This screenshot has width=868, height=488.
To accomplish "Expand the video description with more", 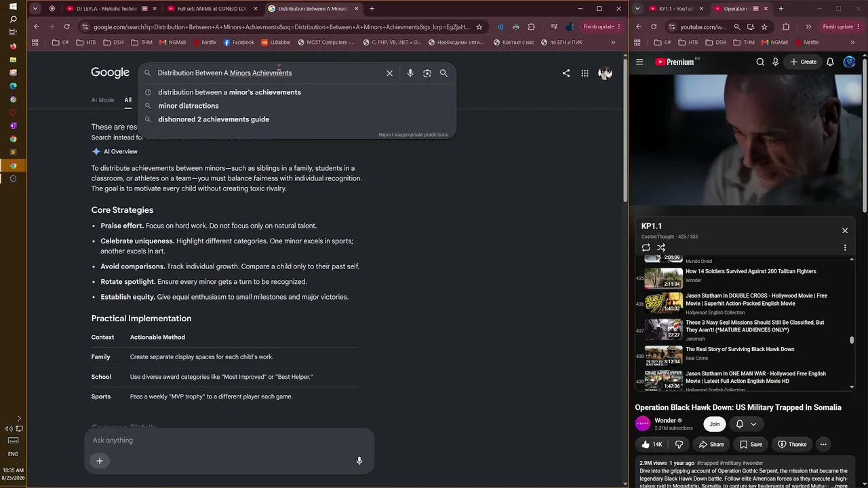I will tap(840, 485).
